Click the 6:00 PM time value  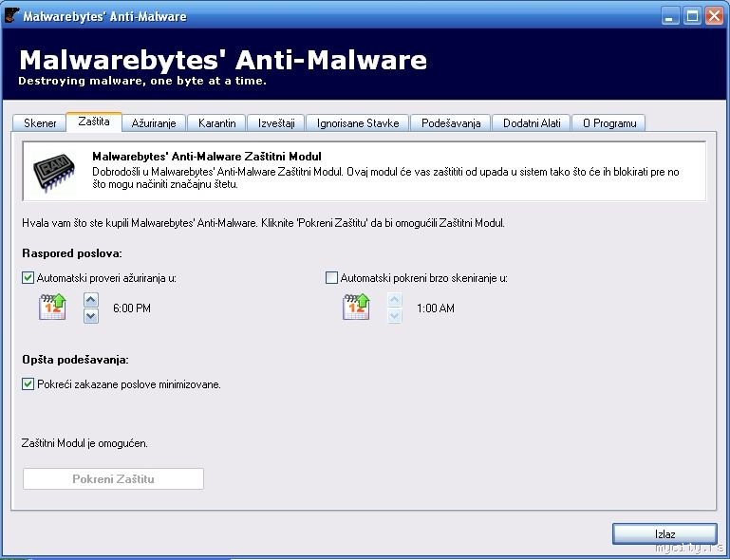point(132,308)
